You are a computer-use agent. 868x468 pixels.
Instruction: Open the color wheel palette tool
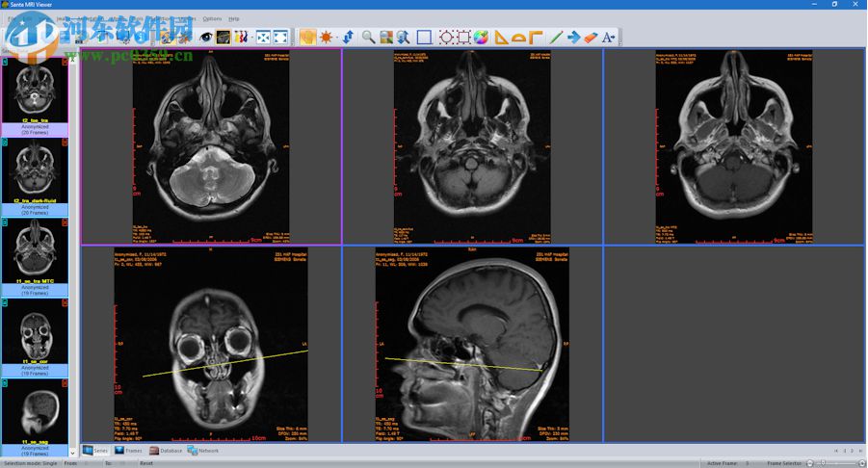coord(481,37)
